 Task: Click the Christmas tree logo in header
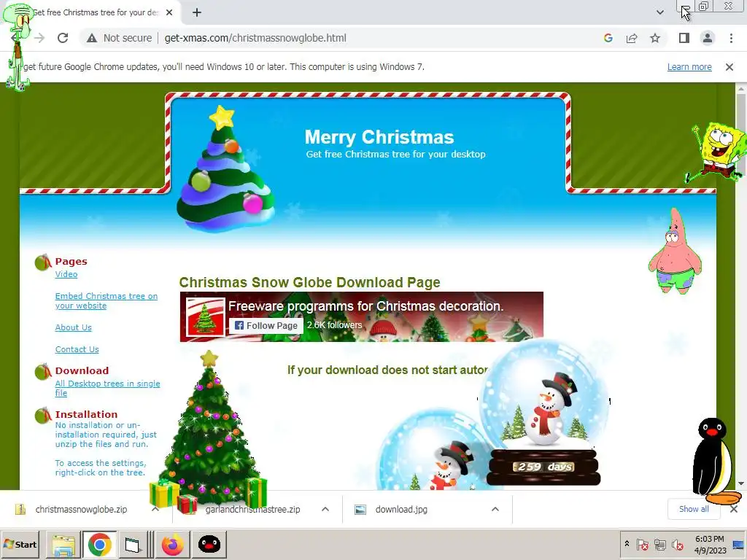(x=225, y=169)
